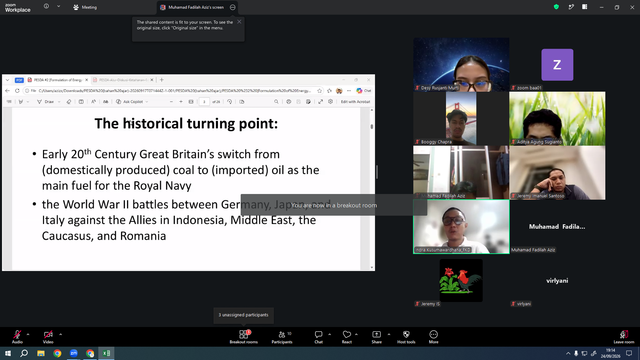Expand video options arrow beside Video
Image resolution: width=640 pixels, height=360 pixels.
(60, 334)
